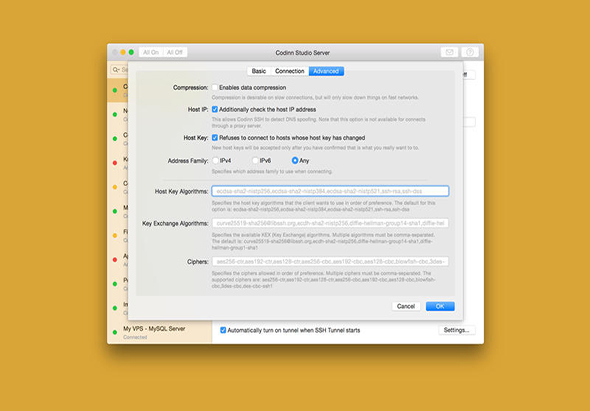The width and height of the screenshot is (590, 411).
Task: Select IPv6 address family
Action: tap(255, 160)
